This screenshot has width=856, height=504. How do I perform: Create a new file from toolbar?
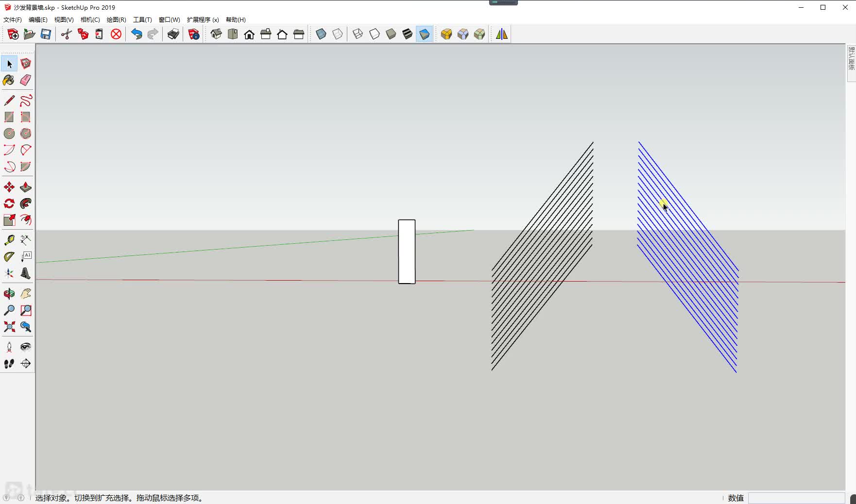coord(13,34)
